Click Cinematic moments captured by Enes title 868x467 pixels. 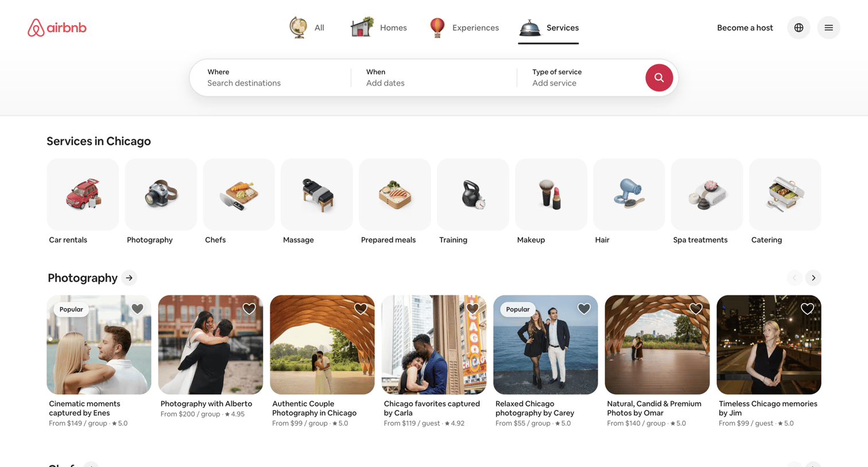84,408
